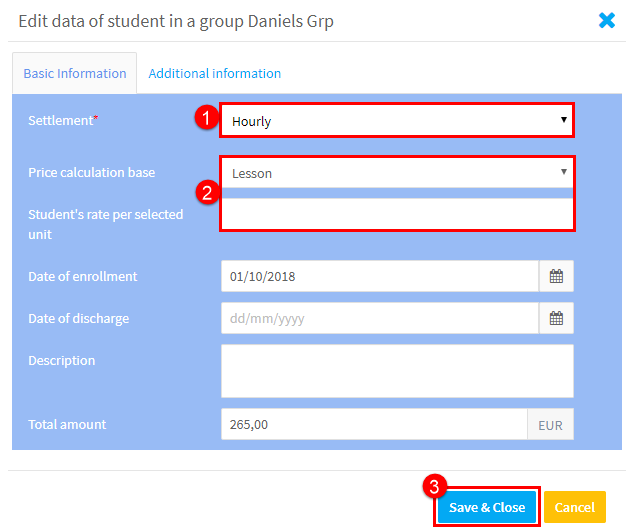Screen dimensions: 634x531
Task: Click the empty Date of discharge field
Action: (x=380, y=318)
